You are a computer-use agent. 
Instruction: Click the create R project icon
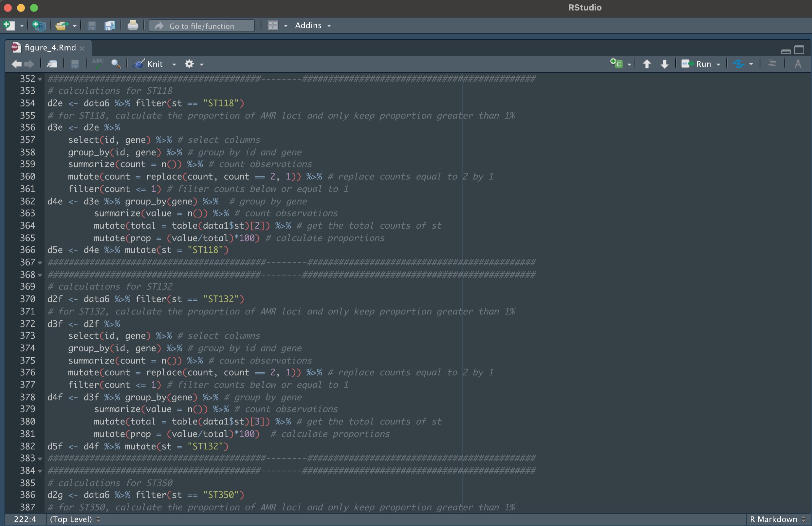pyautogui.click(x=39, y=26)
